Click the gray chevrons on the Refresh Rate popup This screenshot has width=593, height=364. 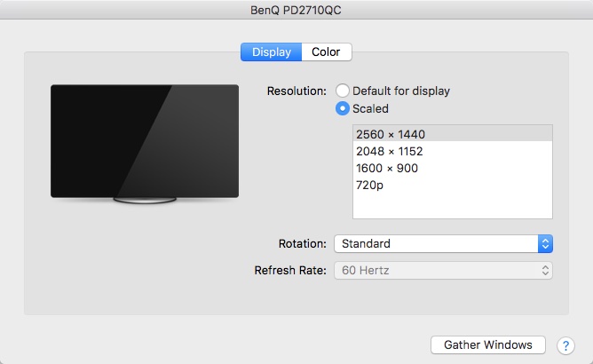(x=545, y=271)
